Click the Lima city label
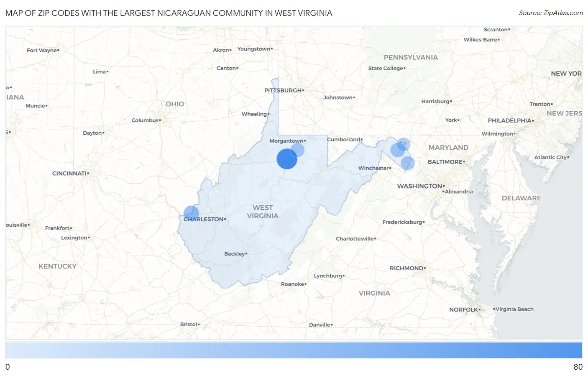 pyautogui.click(x=100, y=72)
